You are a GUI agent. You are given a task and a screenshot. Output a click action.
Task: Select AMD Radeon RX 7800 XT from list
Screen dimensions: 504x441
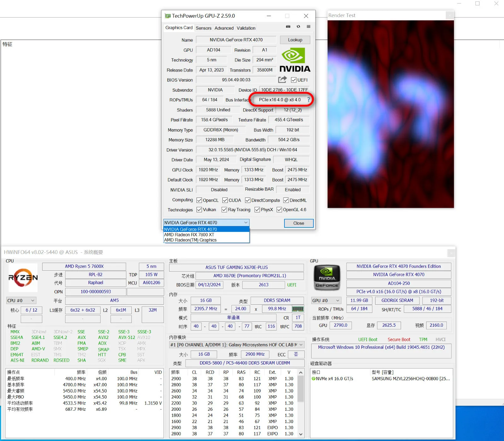(189, 235)
